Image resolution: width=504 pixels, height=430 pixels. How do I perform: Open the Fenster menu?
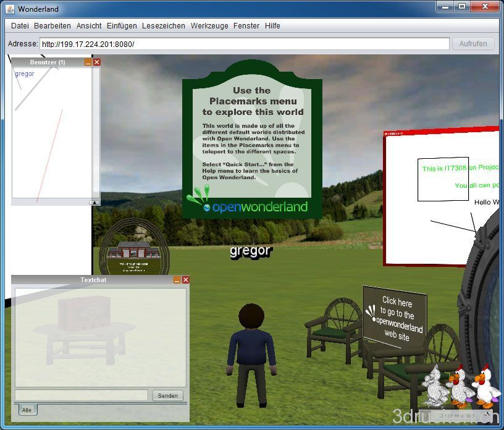pos(246,26)
